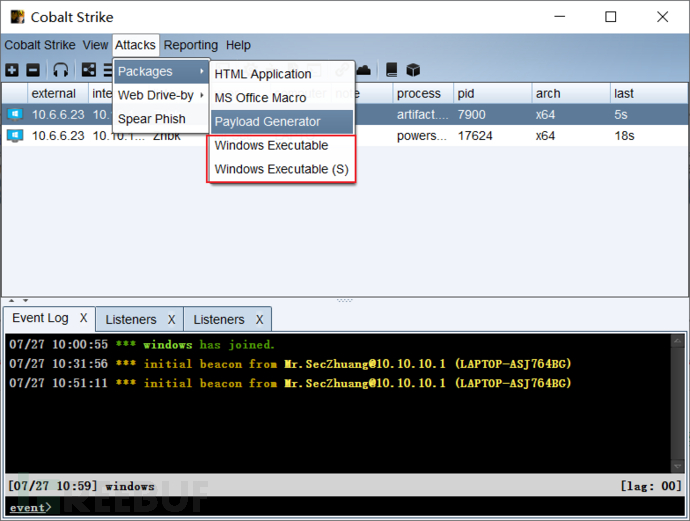The width and height of the screenshot is (690, 521).
Task: Choose Spear Phish from the Attacks menu
Action: tap(151, 119)
